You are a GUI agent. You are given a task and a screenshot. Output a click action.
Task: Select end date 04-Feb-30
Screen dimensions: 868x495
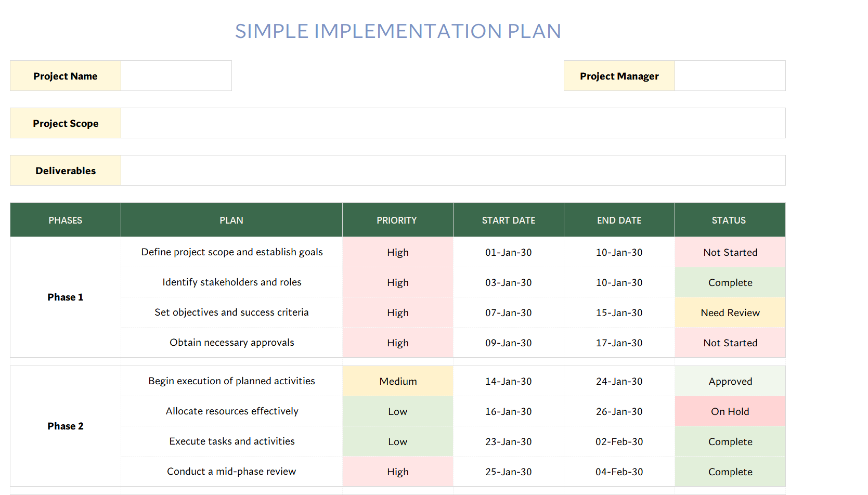619,472
